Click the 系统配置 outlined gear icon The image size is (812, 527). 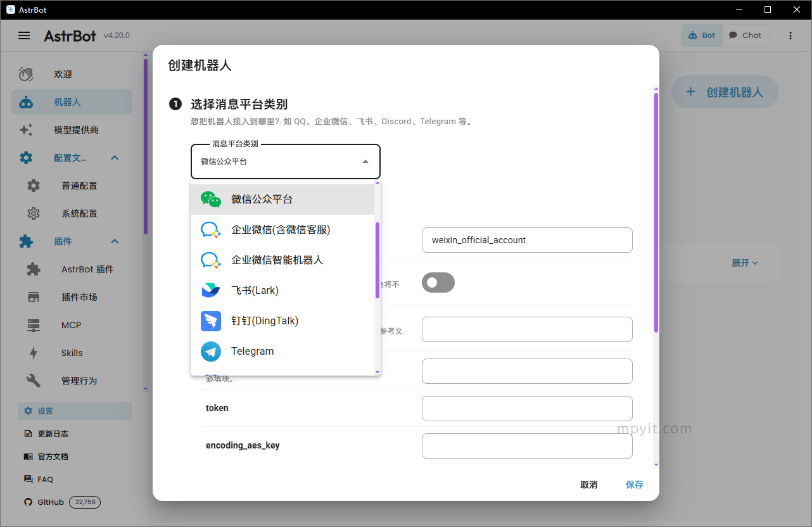pyautogui.click(x=34, y=213)
